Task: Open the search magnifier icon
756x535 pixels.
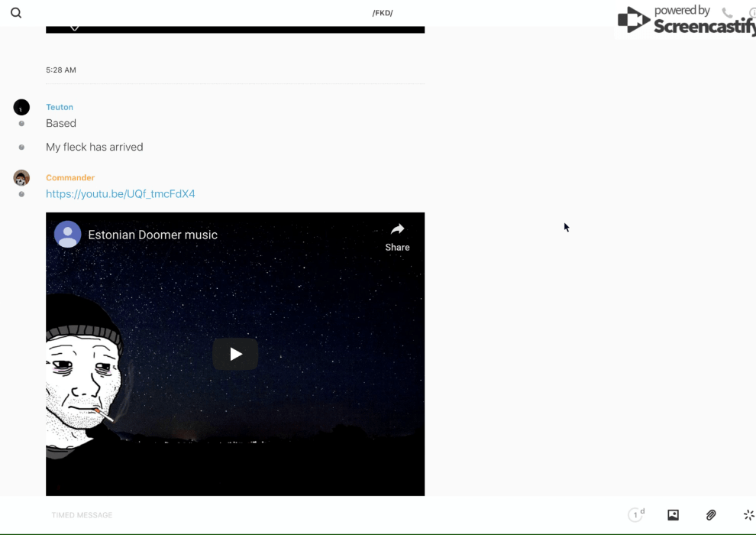Action: click(x=16, y=13)
